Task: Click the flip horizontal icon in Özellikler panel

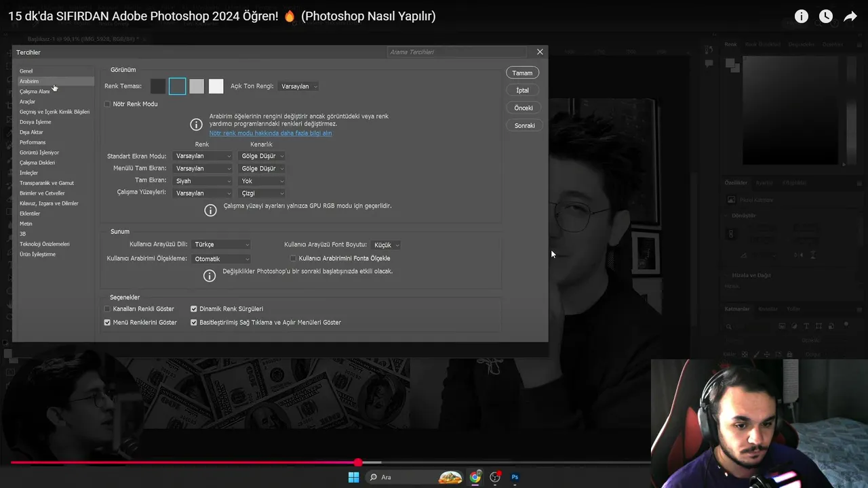Action: (x=800, y=255)
